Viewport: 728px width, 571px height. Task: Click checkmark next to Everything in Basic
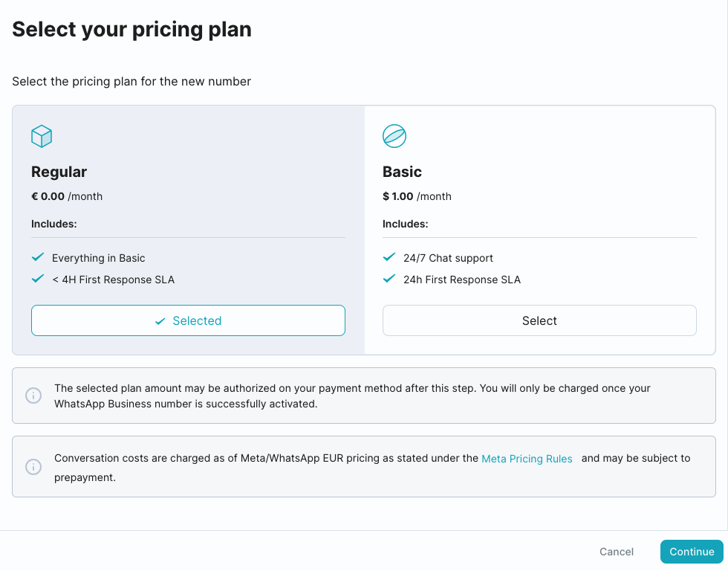click(39, 257)
